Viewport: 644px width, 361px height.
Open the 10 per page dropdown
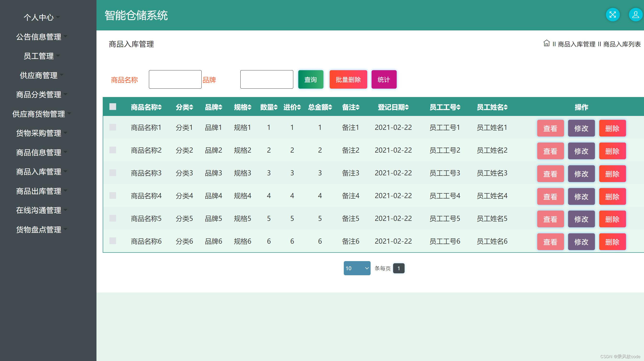[x=357, y=268]
